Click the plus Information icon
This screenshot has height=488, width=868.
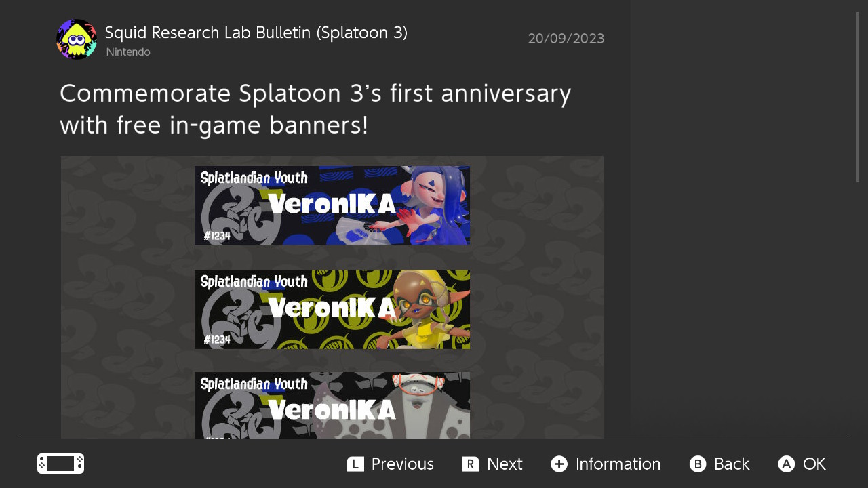click(559, 464)
